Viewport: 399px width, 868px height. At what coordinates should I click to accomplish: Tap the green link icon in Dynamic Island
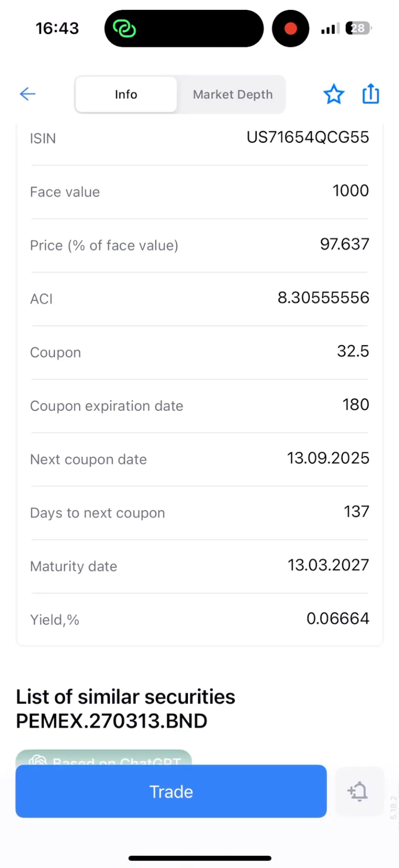(x=124, y=29)
